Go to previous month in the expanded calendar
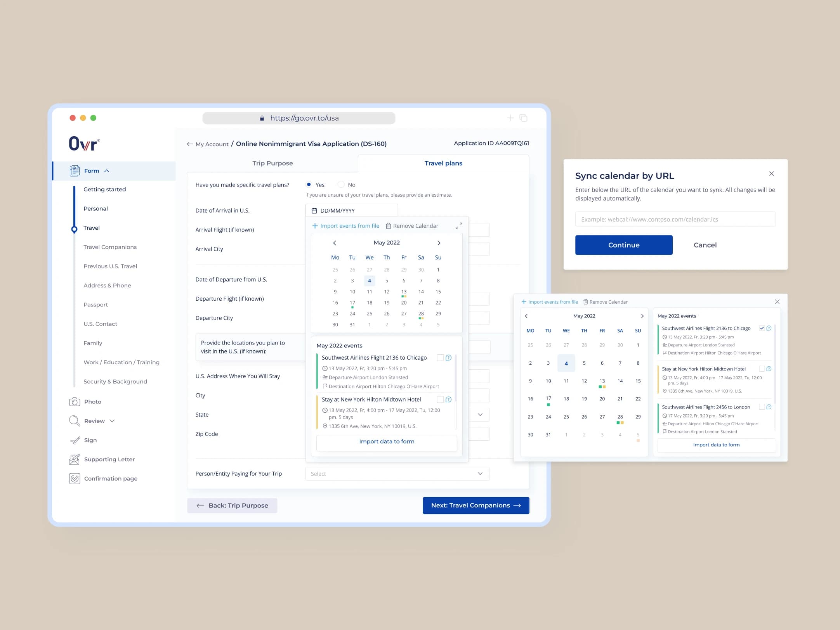The image size is (840, 630). [526, 316]
